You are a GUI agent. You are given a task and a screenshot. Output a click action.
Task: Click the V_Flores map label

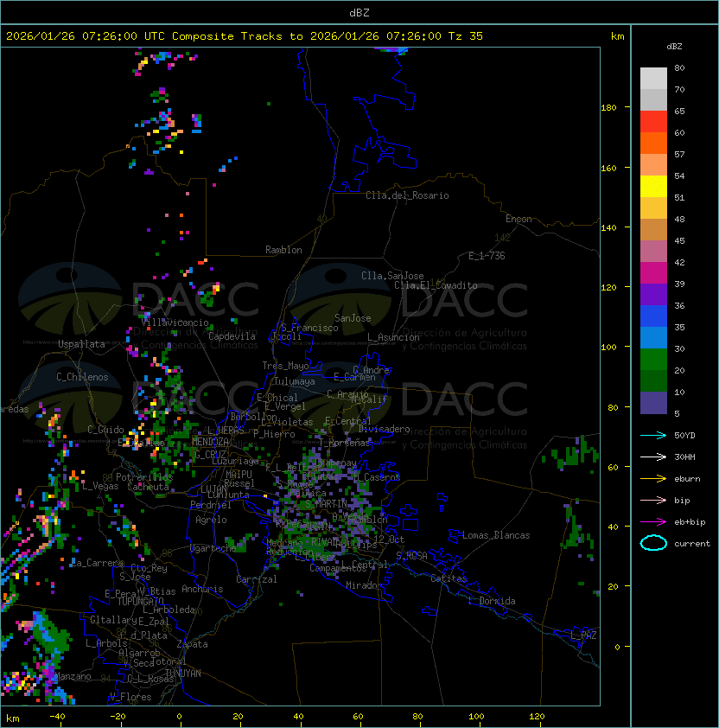coord(130,697)
